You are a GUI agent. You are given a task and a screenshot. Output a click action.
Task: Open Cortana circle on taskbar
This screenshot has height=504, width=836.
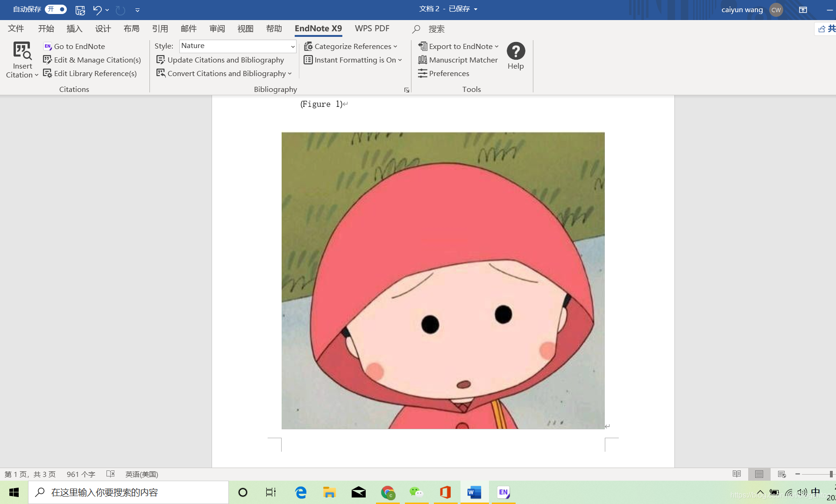click(243, 492)
